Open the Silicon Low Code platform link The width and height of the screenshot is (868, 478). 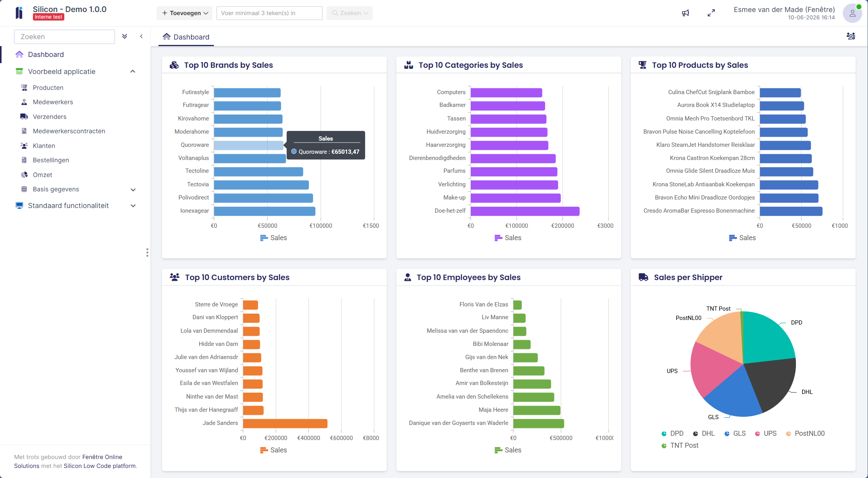point(100,466)
